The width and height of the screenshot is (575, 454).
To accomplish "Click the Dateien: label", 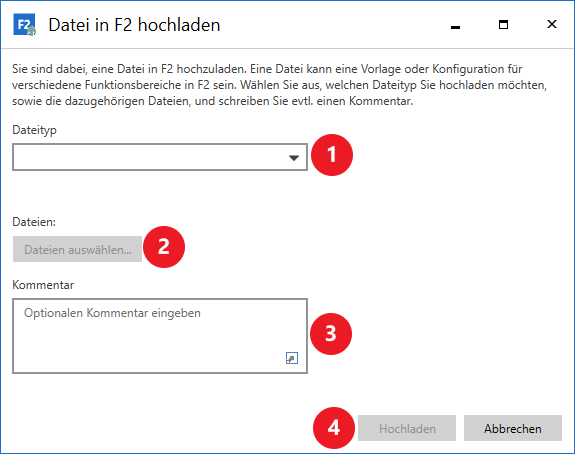I will [x=34, y=221].
